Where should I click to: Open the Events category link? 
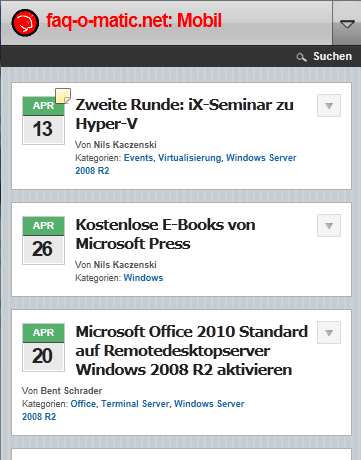click(138, 158)
